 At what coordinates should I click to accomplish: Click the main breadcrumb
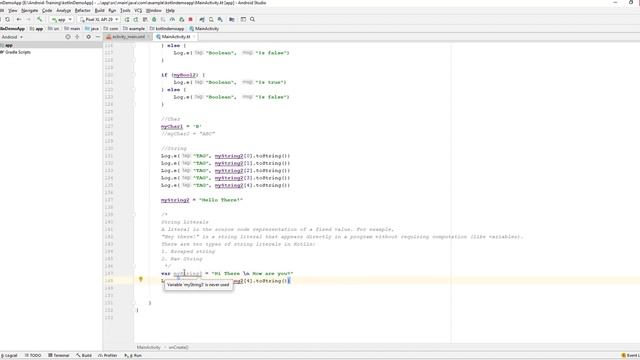pyautogui.click(x=73, y=29)
